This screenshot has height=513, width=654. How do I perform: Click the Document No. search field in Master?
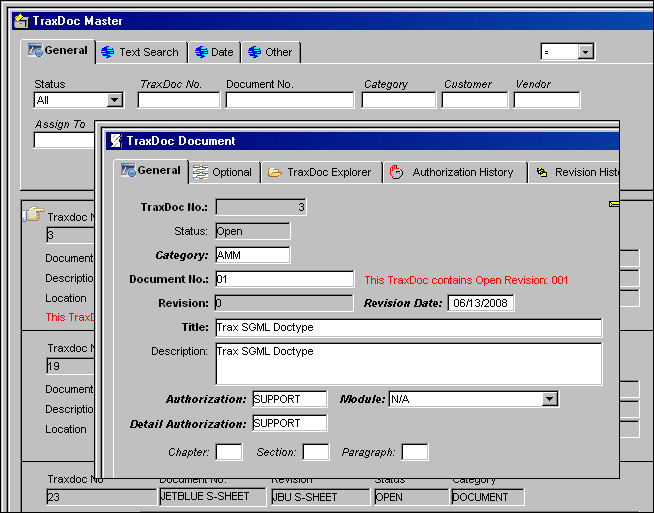point(290,100)
